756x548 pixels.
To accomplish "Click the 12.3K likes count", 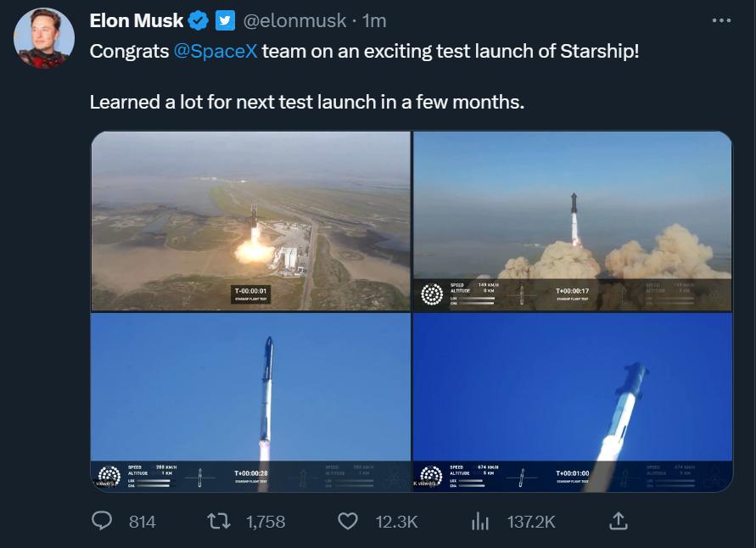I will 397,522.
